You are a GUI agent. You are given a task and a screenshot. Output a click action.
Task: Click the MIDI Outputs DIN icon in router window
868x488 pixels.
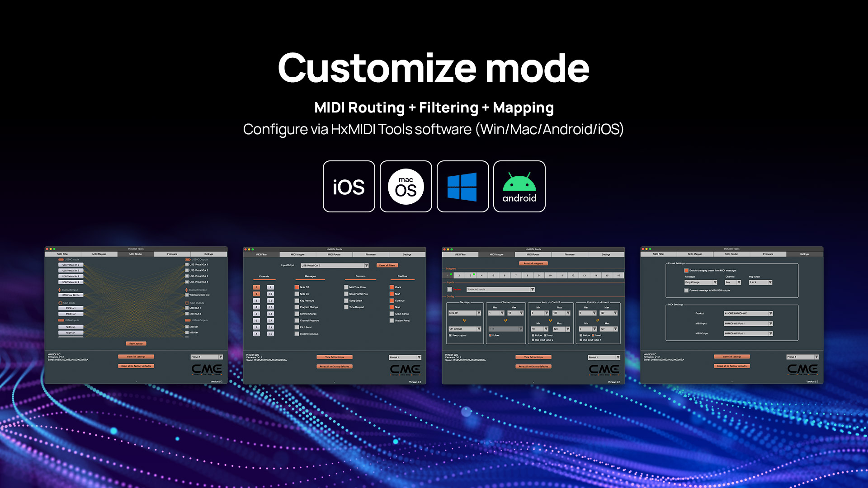[x=187, y=303]
